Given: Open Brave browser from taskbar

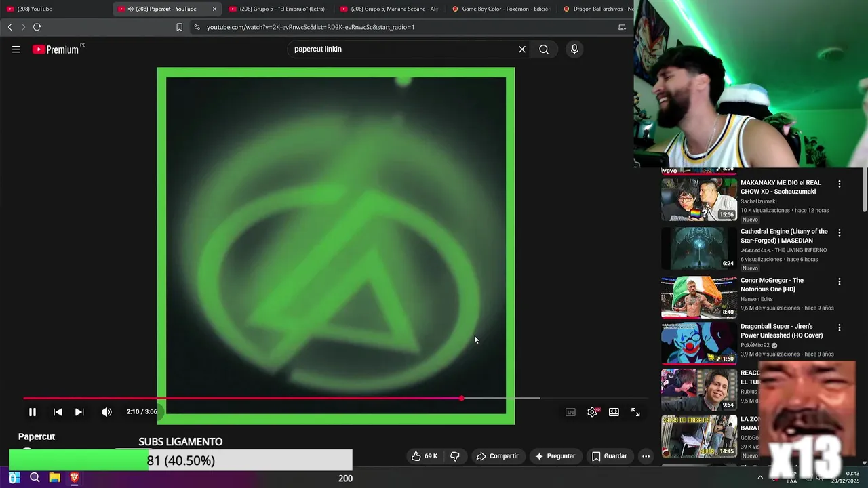Looking at the screenshot, I should (x=75, y=478).
